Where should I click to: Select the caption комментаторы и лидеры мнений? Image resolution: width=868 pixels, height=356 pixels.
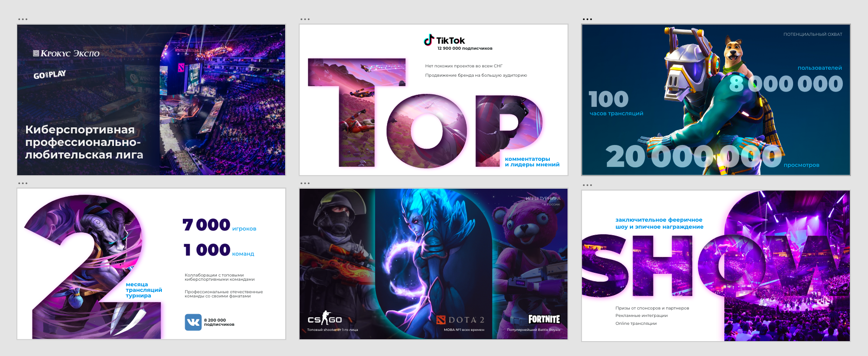pyautogui.click(x=532, y=162)
